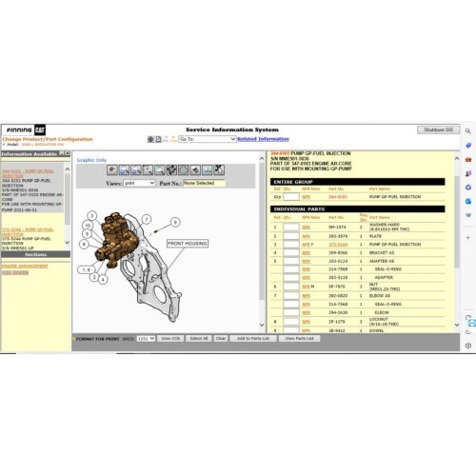Click the View Parts List button
Viewport: 476px width, 476px height.
(x=299, y=339)
